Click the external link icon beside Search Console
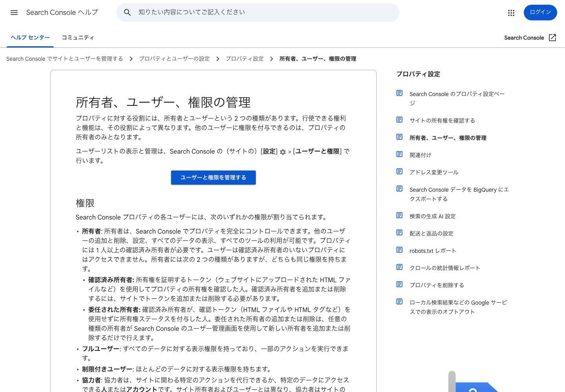Screen dimensions: 565x392 552,38
